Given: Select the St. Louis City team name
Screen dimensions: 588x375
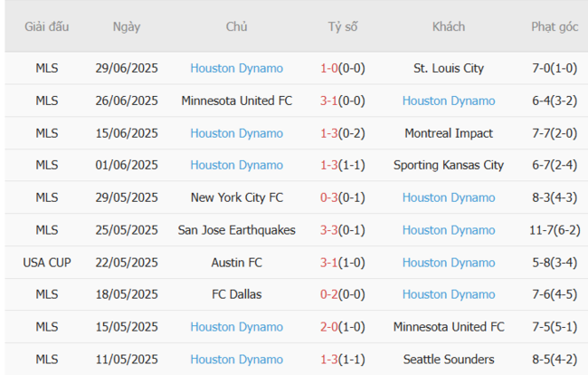Looking at the screenshot, I should [449, 68].
